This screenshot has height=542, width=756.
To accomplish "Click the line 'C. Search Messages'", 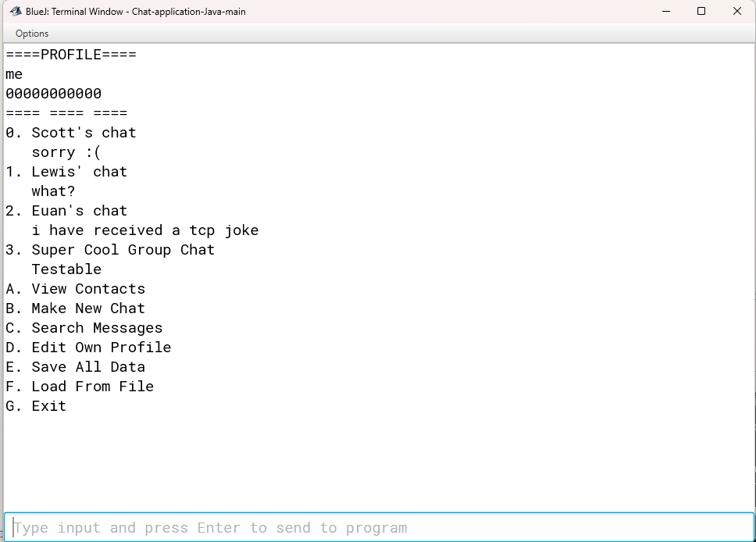I will click(84, 328).
